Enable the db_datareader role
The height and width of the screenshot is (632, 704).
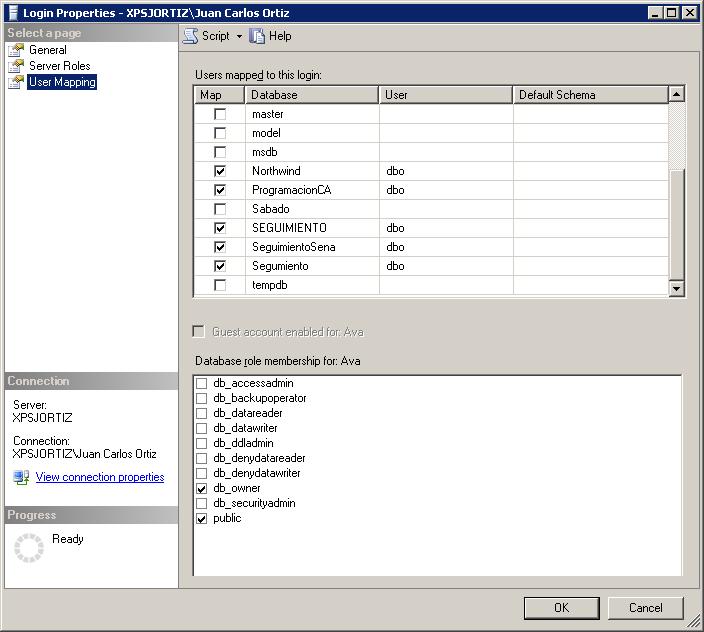[x=202, y=413]
